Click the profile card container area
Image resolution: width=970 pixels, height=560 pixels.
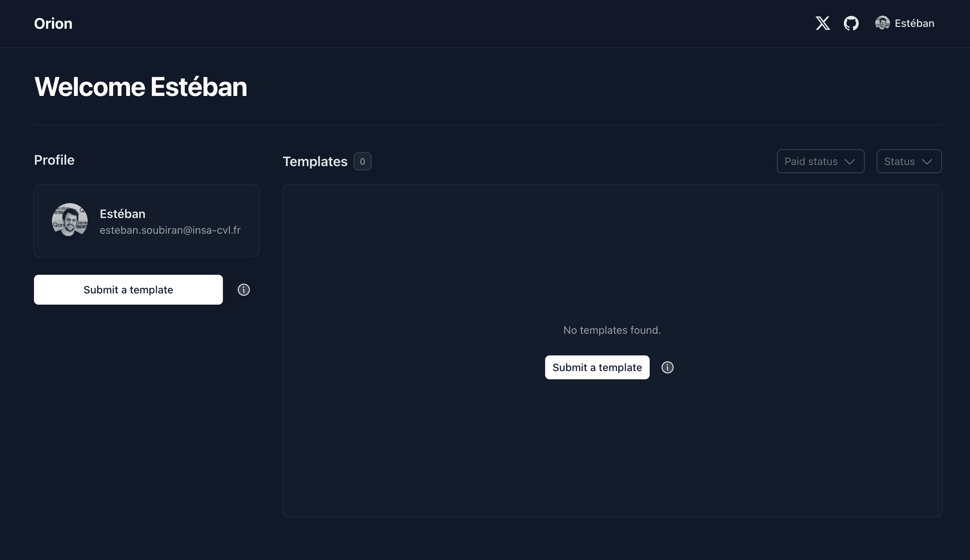point(146,221)
